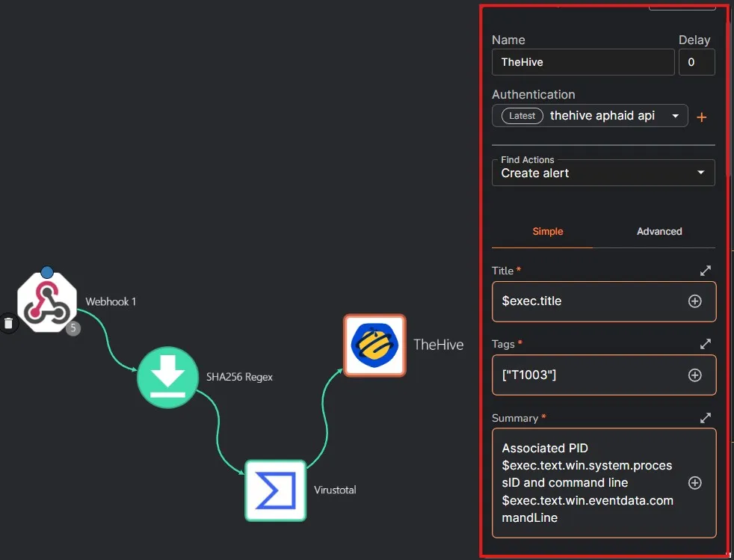Image resolution: width=734 pixels, height=560 pixels.
Task: Insert variable into Summary field
Action: point(694,483)
